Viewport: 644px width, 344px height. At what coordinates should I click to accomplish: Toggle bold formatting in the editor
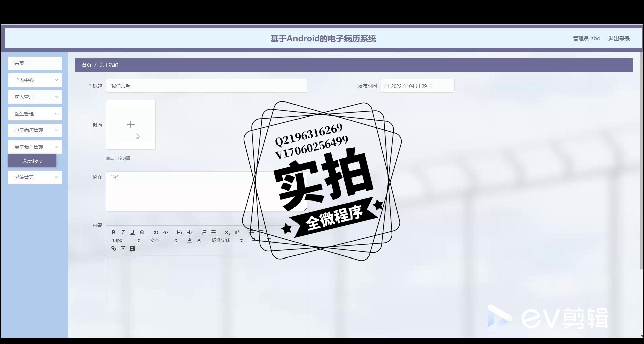[114, 232]
